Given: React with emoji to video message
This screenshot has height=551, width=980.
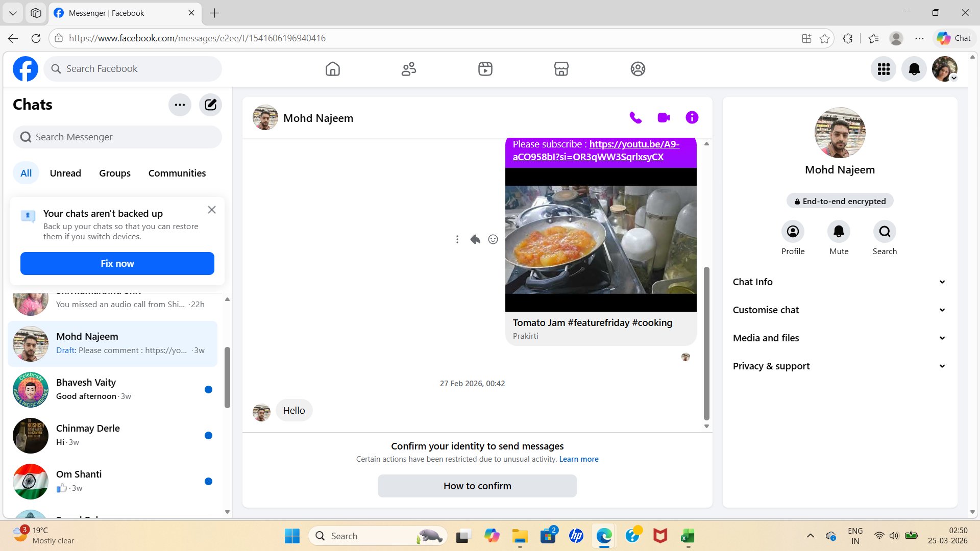Looking at the screenshot, I should click(x=493, y=239).
